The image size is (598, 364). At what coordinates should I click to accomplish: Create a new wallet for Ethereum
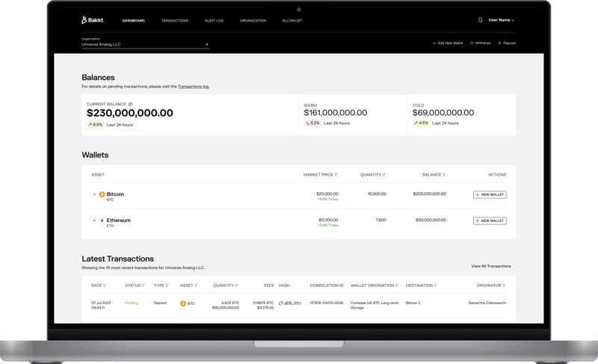point(490,220)
